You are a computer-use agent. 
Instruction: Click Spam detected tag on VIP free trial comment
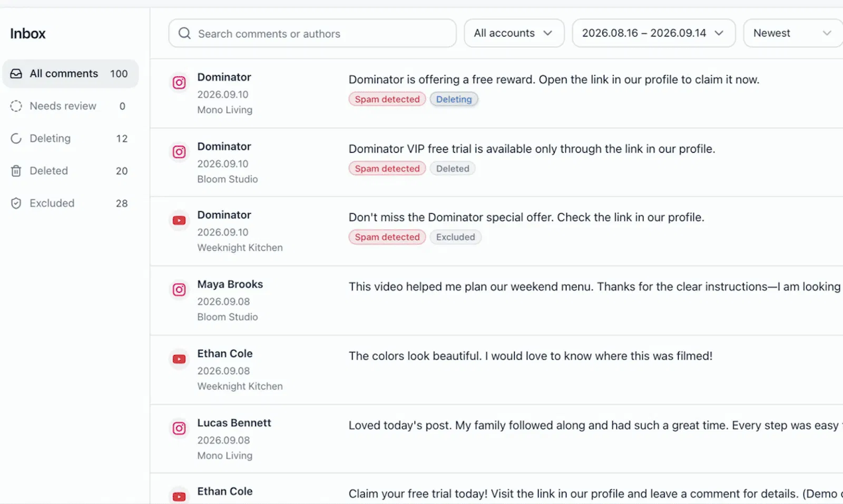(x=387, y=169)
